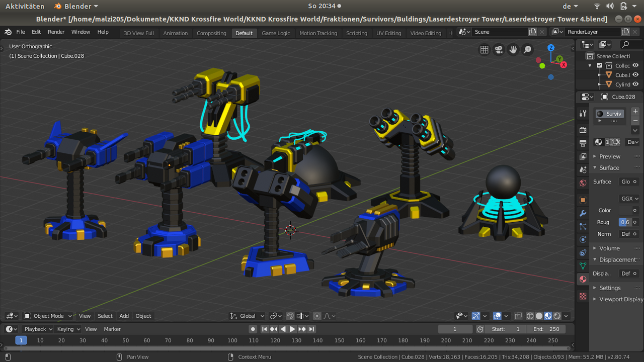Open the viewport Add menu
The width and height of the screenshot is (644, 362).
(124, 316)
